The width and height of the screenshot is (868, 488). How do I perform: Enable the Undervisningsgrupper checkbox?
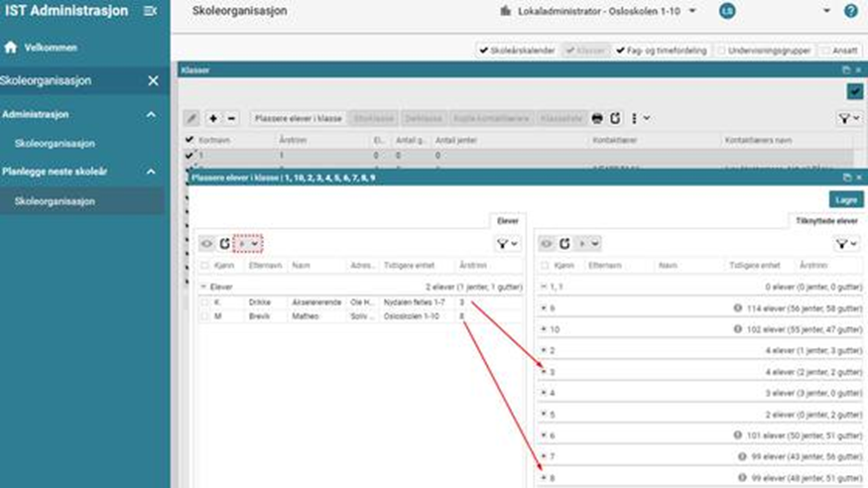(721, 50)
